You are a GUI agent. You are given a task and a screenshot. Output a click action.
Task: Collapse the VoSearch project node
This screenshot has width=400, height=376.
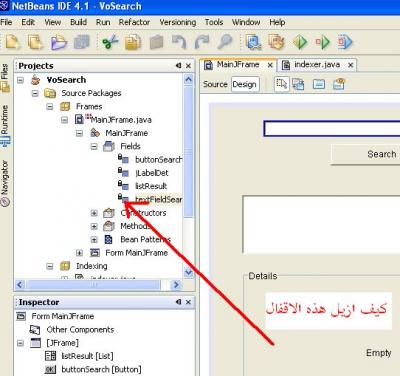click(21, 80)
